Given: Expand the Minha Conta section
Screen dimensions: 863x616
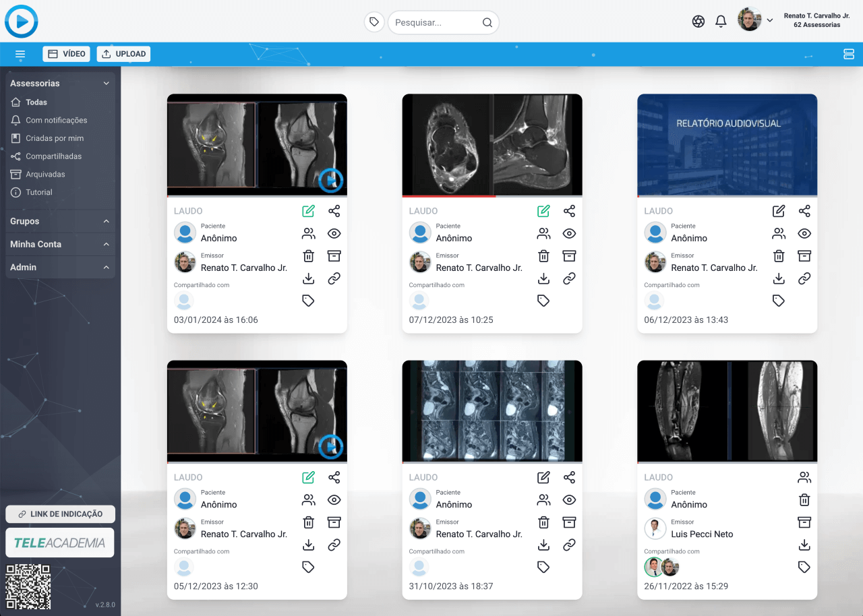Looking at the screenshot, I should (x=106, y=244).
